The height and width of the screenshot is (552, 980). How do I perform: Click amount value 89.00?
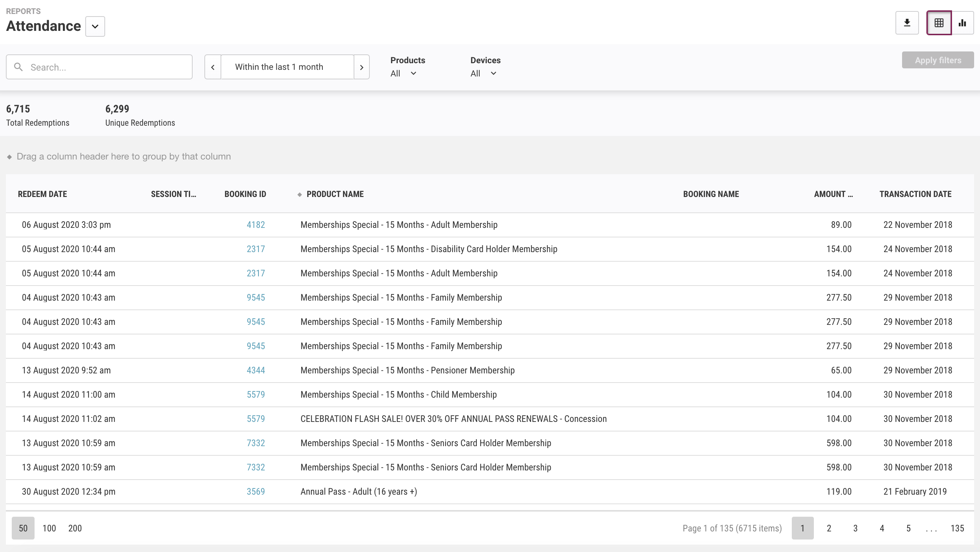(841, 225)
